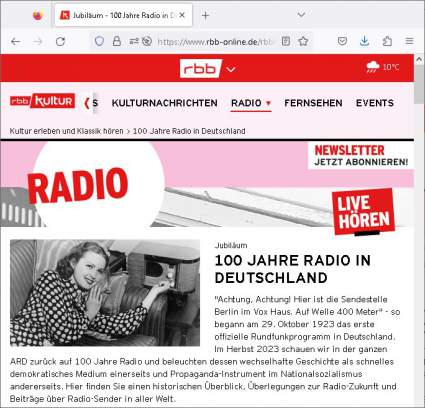
Task: List all tabs with the chevron button
Action: [301, 15]
